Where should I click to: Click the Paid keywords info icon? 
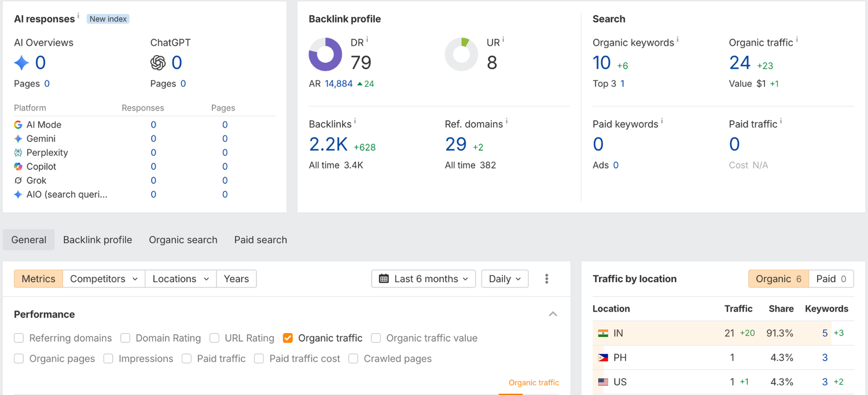[661, 122]
